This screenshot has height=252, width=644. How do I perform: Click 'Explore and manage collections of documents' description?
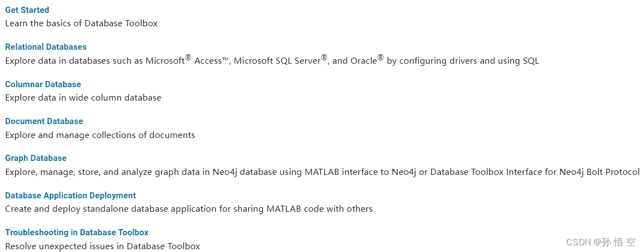[x=100, y=135]
